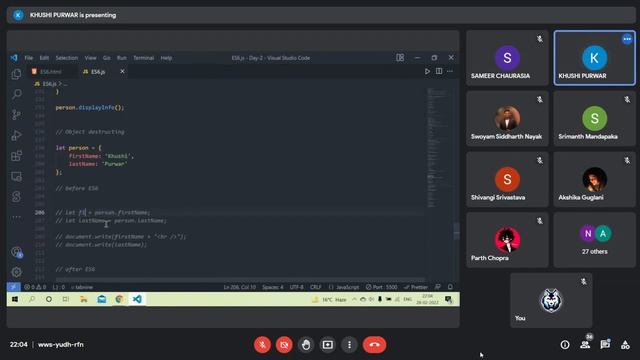Open the Extensions view in VS Code

click(x=16, y=156)
